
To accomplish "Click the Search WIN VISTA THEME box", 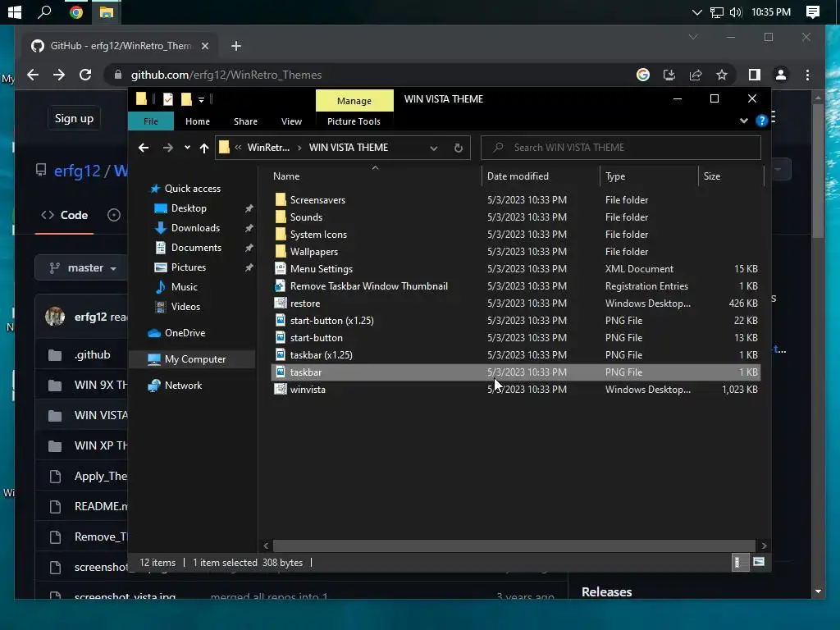I will click(620, 148).
